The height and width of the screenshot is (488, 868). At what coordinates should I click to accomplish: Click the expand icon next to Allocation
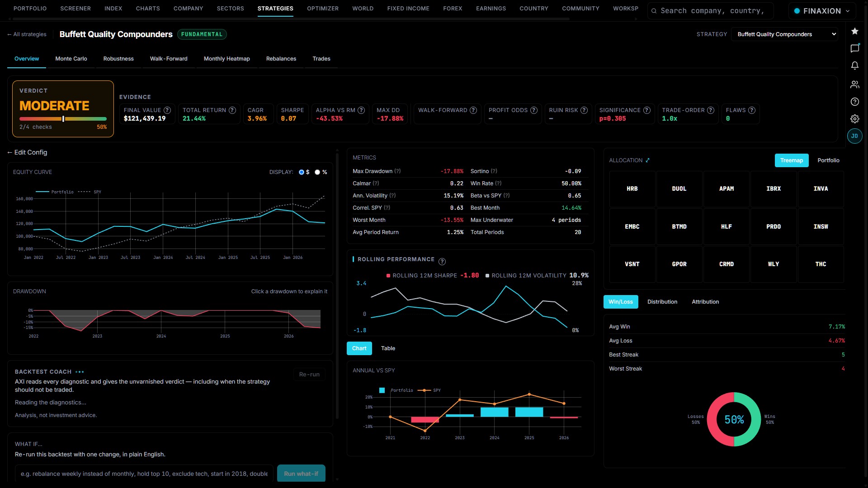click(x=647, y=160)
